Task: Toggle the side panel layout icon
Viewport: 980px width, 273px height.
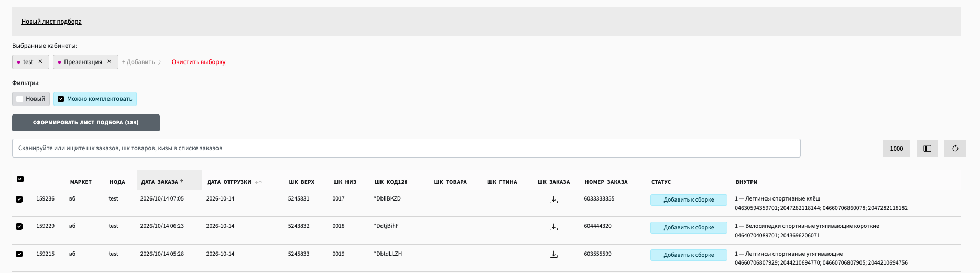Action: (x=927, y=149)
